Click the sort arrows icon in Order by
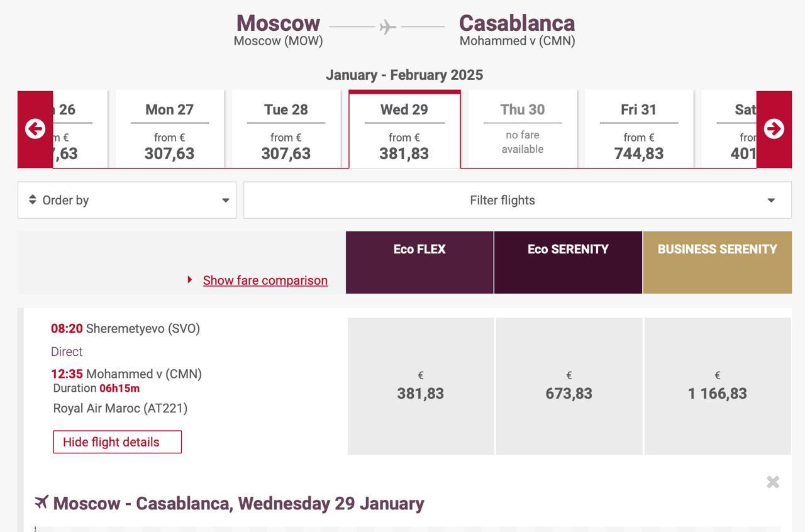The image size is (805, 532). 33,200
